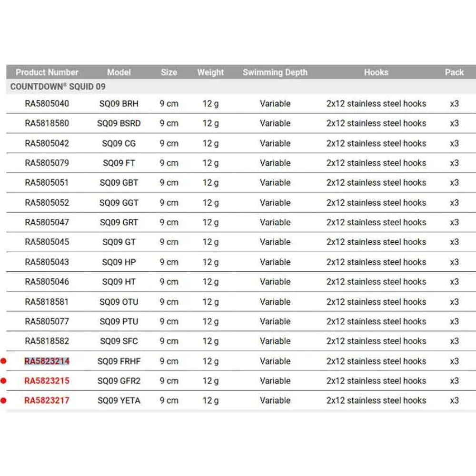Viewport: 476px width, 476px height.
Task: Sort by the Product Number column header
Action: (x=47, y=72)
